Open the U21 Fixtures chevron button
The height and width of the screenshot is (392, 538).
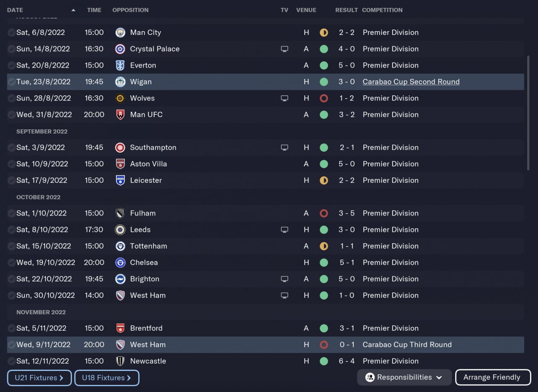[40, 378]
